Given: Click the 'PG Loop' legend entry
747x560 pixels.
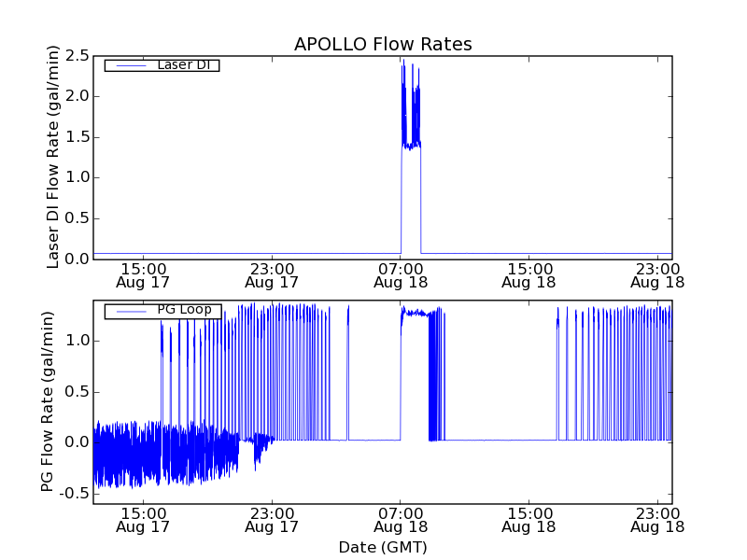Looking at the screenshot, I should coord(162,311).
